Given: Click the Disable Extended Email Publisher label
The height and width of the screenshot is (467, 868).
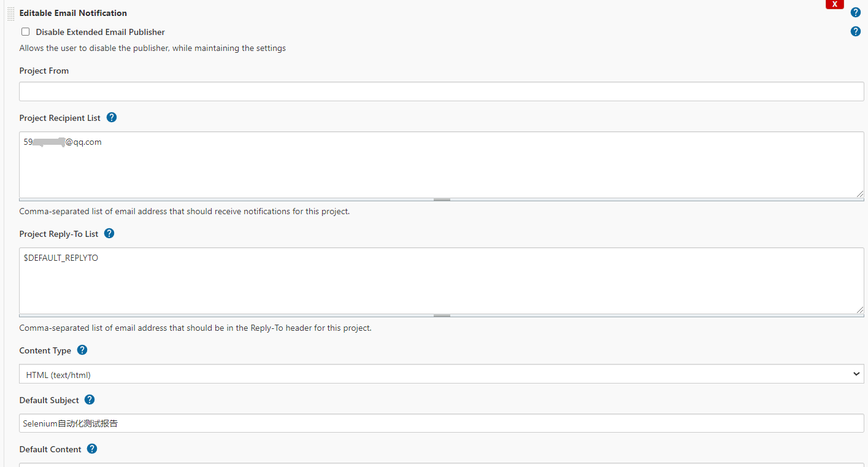Looking at the screenshot, I should point(100,32).
